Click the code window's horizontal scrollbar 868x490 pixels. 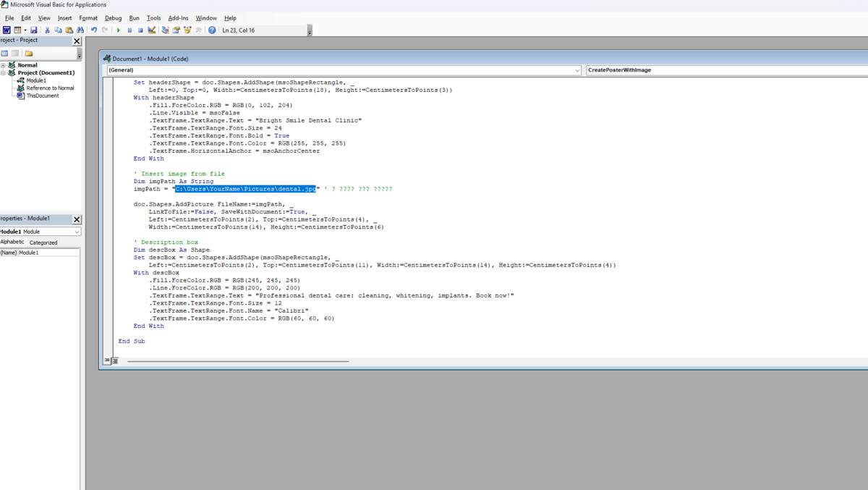(x=238, y=361)
